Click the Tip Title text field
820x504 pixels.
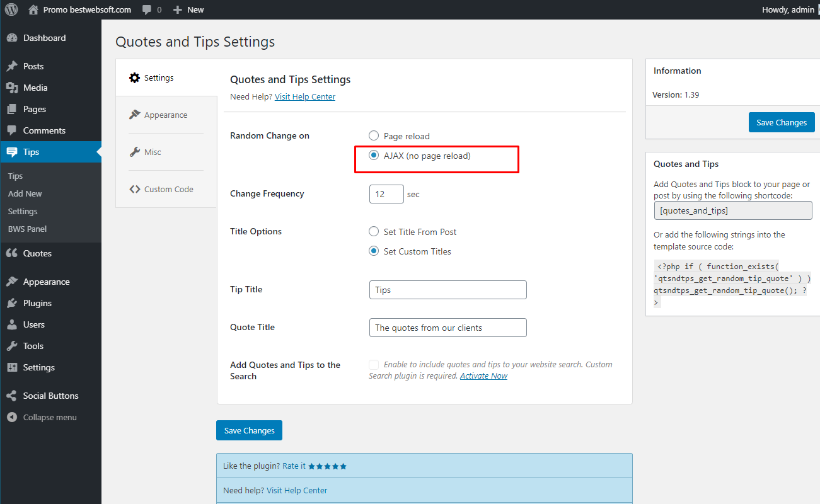point(448,290)
